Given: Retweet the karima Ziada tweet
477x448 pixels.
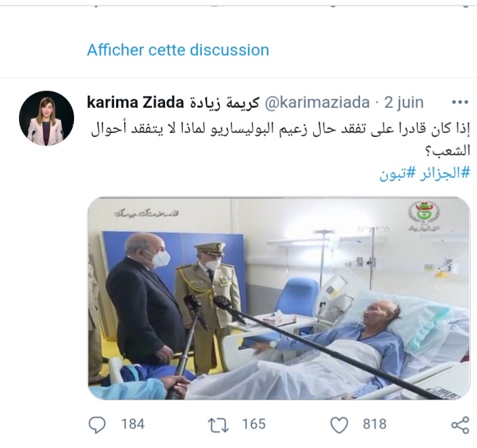Looking at the screenshot, I should tap(218, 425).
